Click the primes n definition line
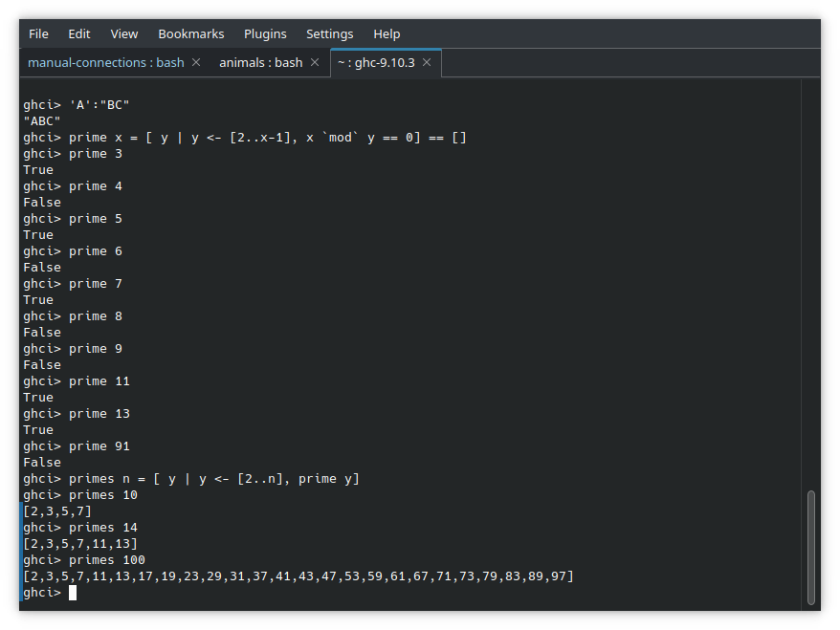Screen dimensions: 840x630 coord(191,479)
